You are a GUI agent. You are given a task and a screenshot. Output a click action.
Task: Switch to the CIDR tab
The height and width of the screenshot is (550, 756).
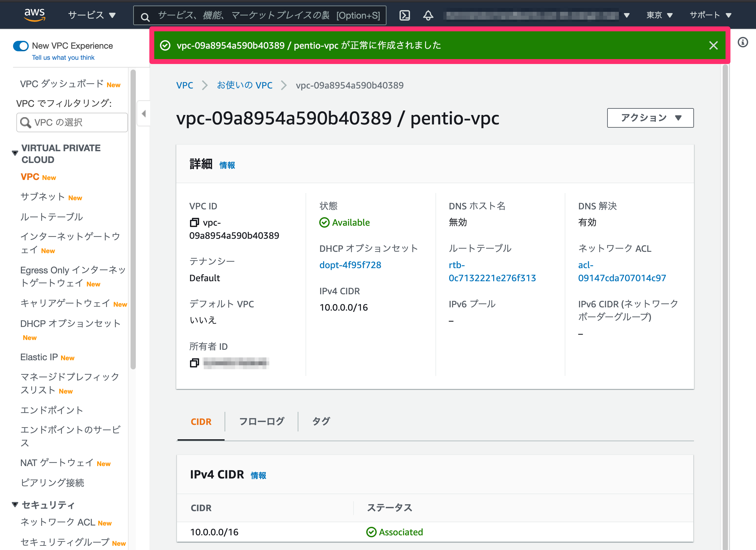(x=201, y=422)
